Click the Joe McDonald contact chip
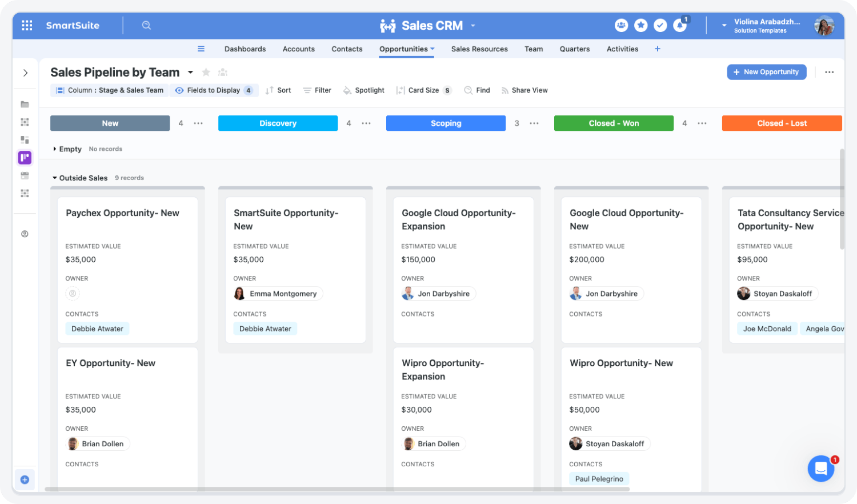The width and height of the screenshot is (857, 504). pos(767,329)
